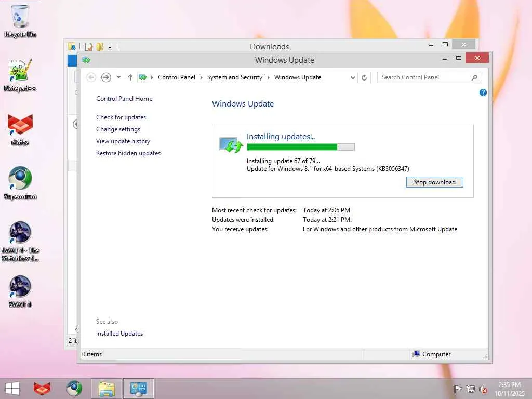Open Control Panel Home link
532x399 pixels.
[124, 99]
